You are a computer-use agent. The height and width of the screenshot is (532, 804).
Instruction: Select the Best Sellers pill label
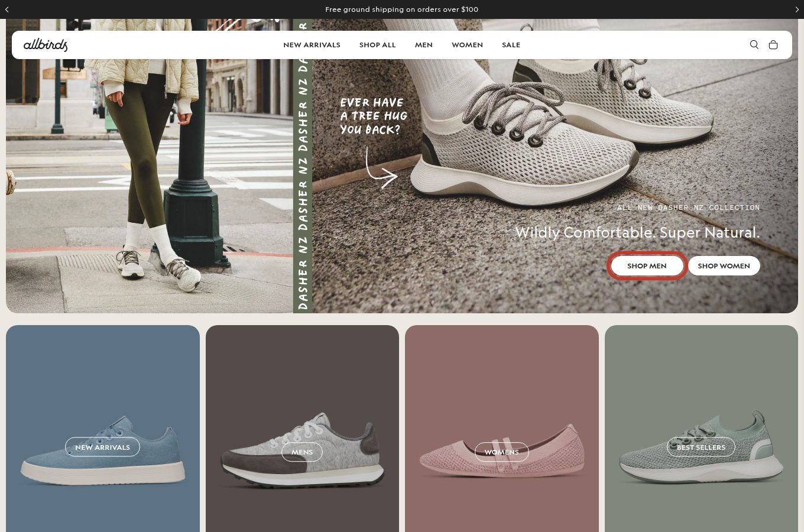(x=701, y=447)
